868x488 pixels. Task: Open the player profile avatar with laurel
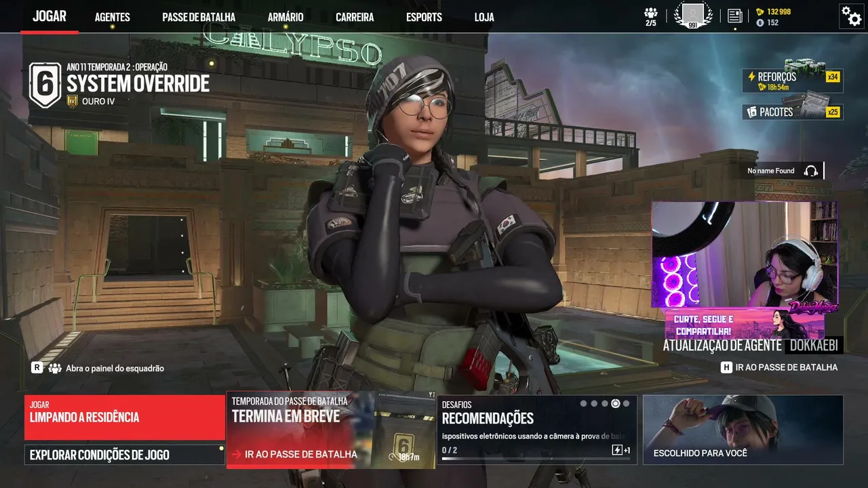click(x=693, y=16)
